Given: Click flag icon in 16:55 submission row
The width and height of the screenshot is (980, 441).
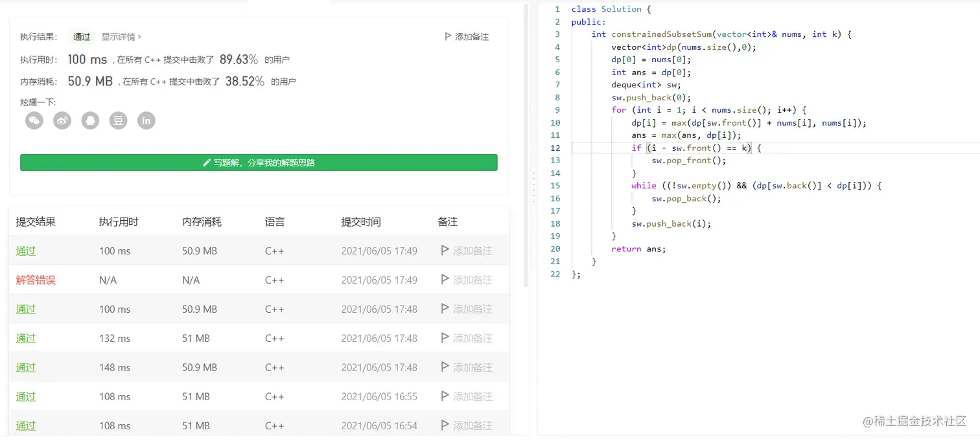Looking at the screenshot, I should click(445, 396).
